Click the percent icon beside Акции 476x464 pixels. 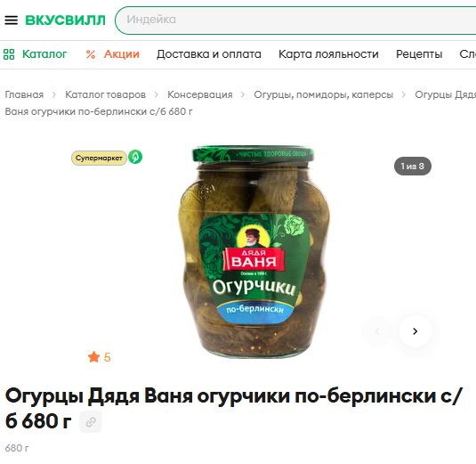pos(91,54)
